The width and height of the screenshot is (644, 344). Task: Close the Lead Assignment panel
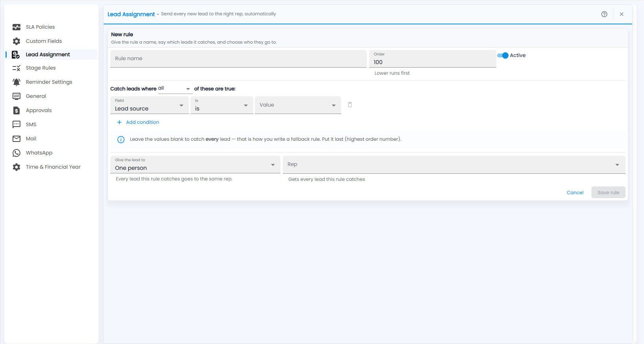(622, 14)
